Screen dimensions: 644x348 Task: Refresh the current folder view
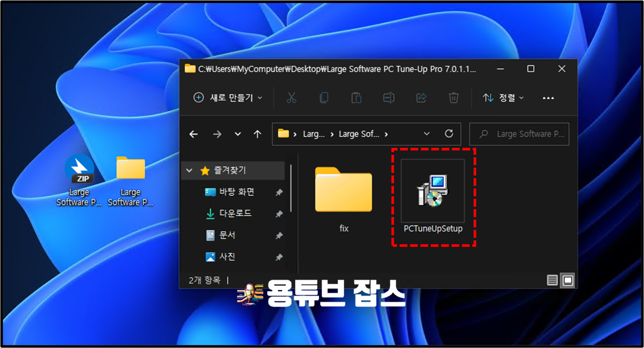click(x=449, y=134)
